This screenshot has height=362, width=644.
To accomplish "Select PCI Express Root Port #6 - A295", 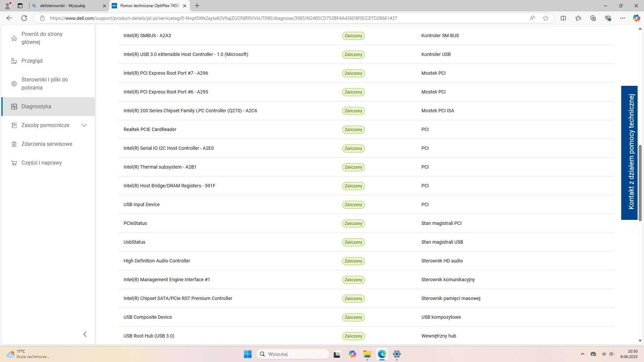I will point(366,92).
